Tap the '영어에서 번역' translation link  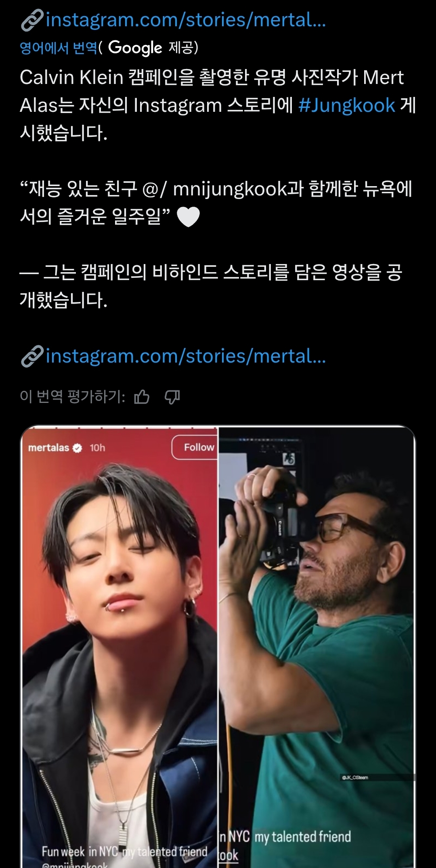(59, 48)
